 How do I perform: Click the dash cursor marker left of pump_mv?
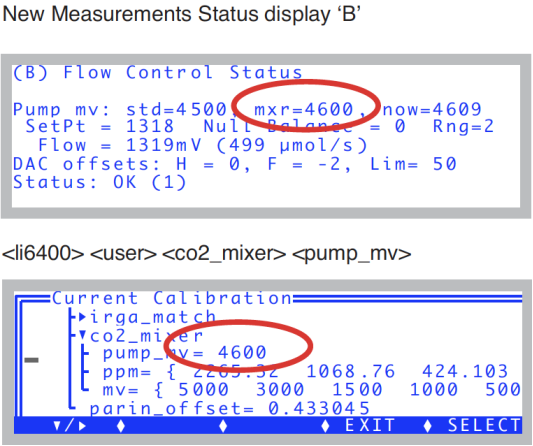pyautogui.click(x=31, y=360)
